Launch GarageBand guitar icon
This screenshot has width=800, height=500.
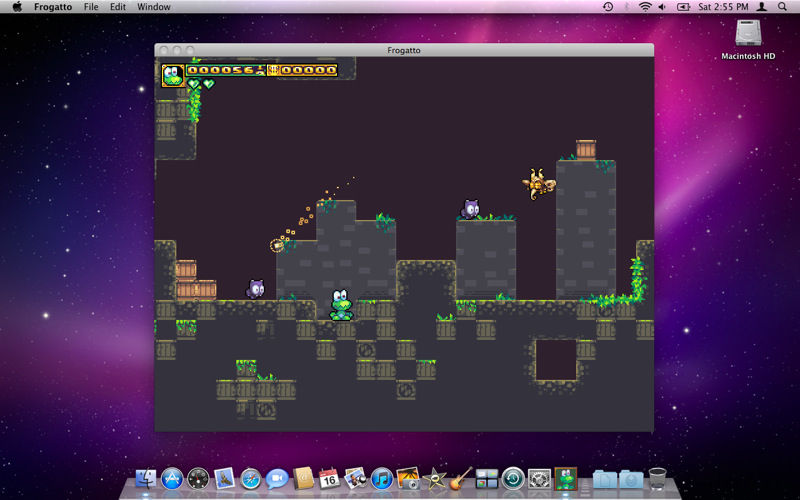click(x=460, y=479)
